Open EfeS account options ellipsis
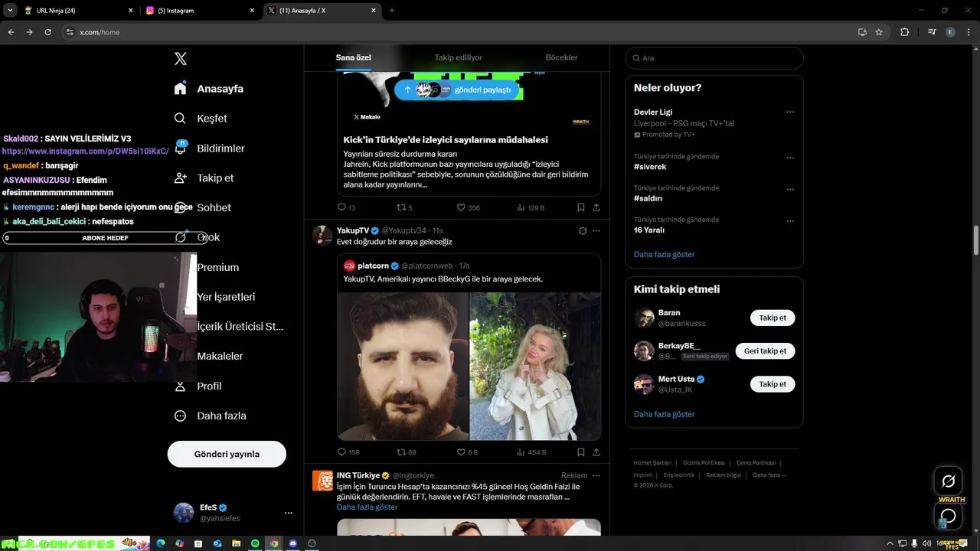The height and width of the screenshot is (551, 980). point(289,513)
